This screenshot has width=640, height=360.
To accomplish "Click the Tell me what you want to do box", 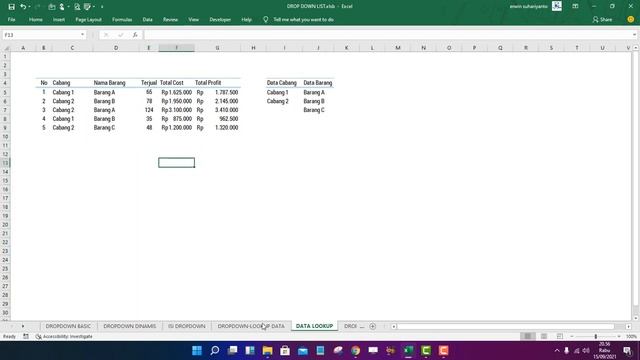I will tap(303, 20).
